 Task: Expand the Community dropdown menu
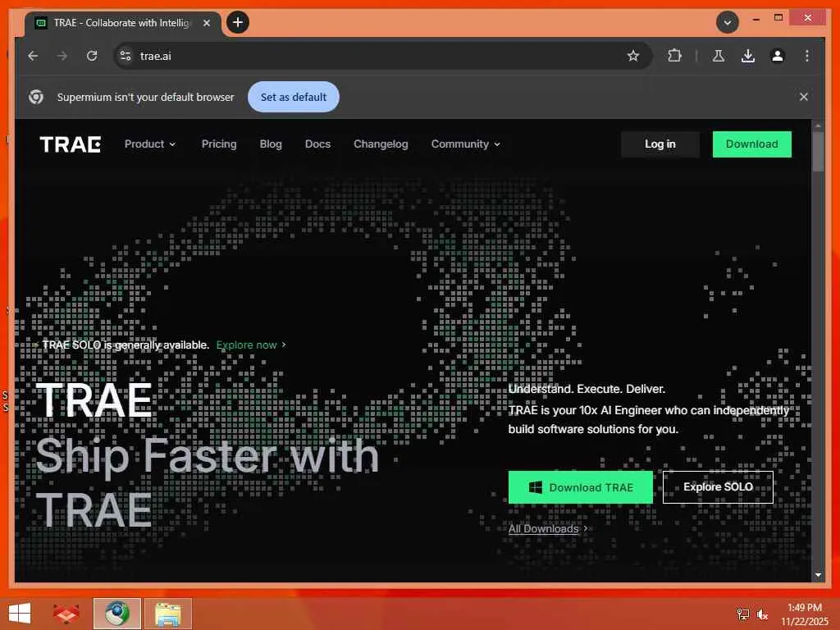point(466,144)
